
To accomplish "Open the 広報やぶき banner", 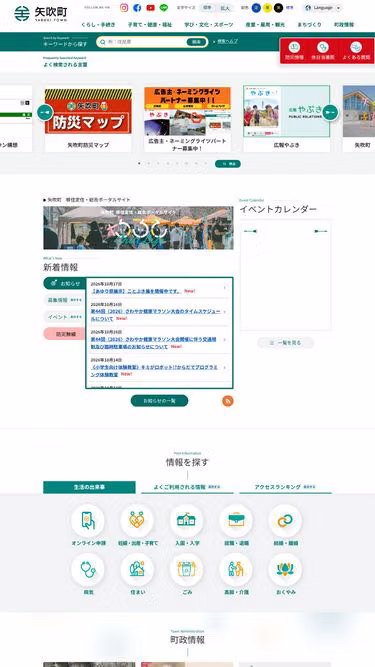I will coord(287,119).
